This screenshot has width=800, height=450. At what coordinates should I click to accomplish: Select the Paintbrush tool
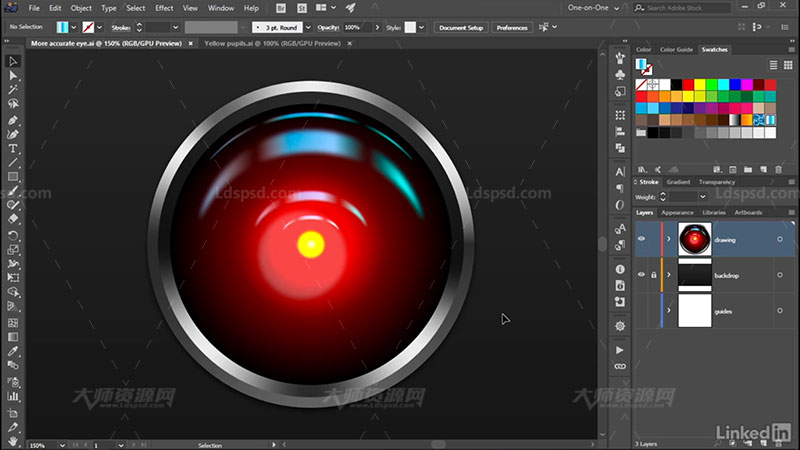coord(13,191)
